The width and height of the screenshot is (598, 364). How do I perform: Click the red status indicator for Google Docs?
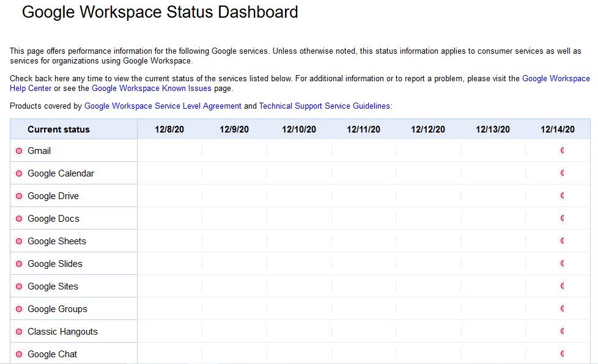19,219
